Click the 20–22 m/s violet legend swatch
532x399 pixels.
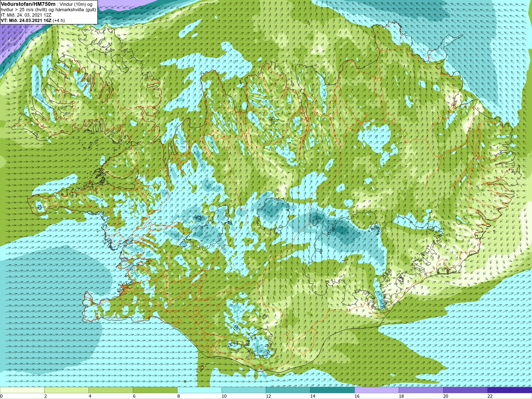pos(465,390)
